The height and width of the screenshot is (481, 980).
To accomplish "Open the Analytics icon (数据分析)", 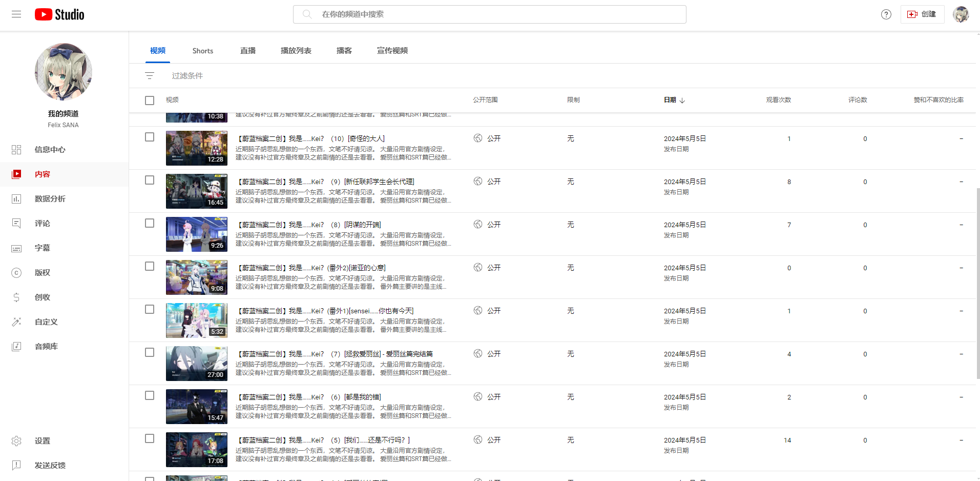I will (x=16, y=199).
